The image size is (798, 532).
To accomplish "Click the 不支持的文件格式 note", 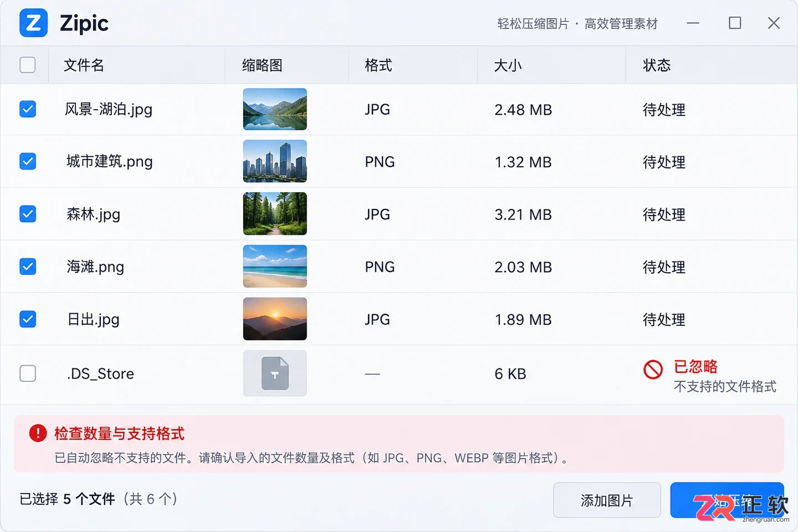I will (725, 386).
